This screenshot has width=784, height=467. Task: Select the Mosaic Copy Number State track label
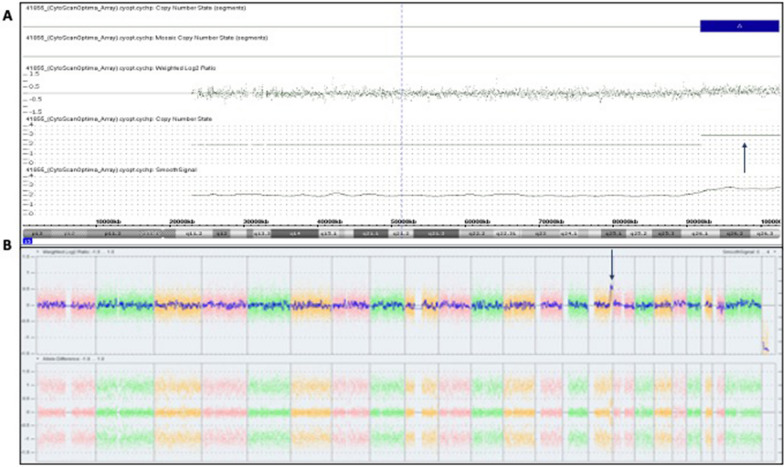[x=145, y=38]
